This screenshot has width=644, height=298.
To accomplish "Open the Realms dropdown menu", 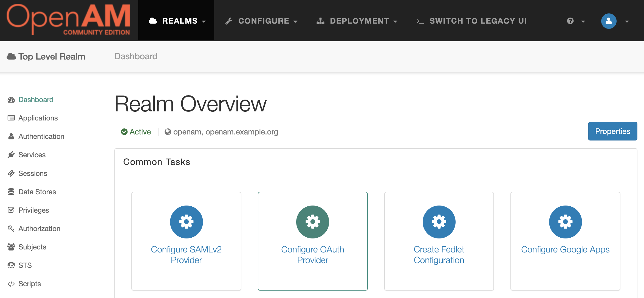I will tap(177, 21).
